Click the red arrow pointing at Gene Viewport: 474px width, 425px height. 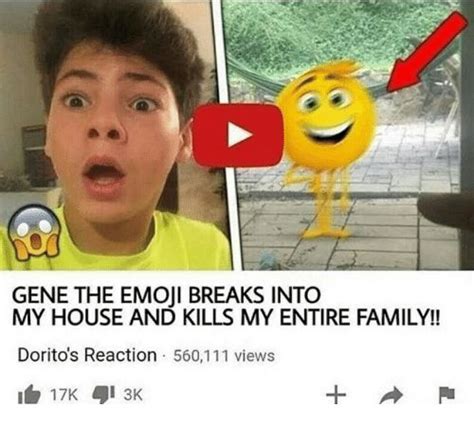coord(427,52)
